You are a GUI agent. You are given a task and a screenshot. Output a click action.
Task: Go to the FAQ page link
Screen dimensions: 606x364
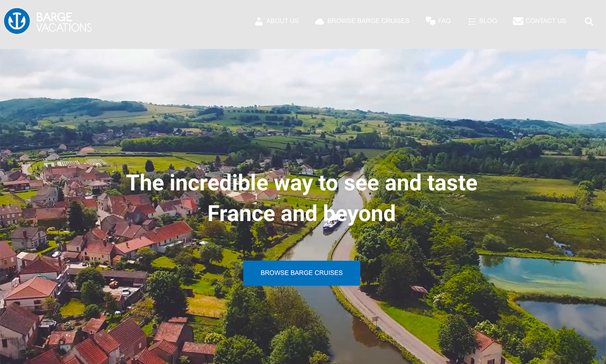point(444,21)
